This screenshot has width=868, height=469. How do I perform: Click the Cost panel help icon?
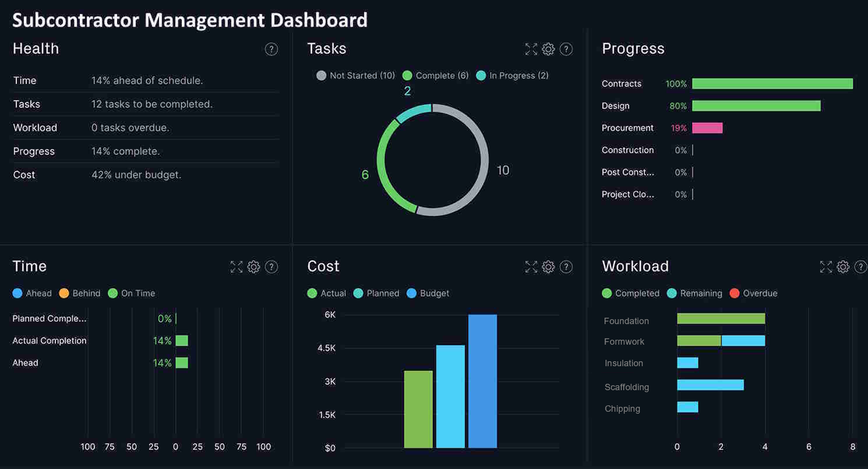(566, 267)
